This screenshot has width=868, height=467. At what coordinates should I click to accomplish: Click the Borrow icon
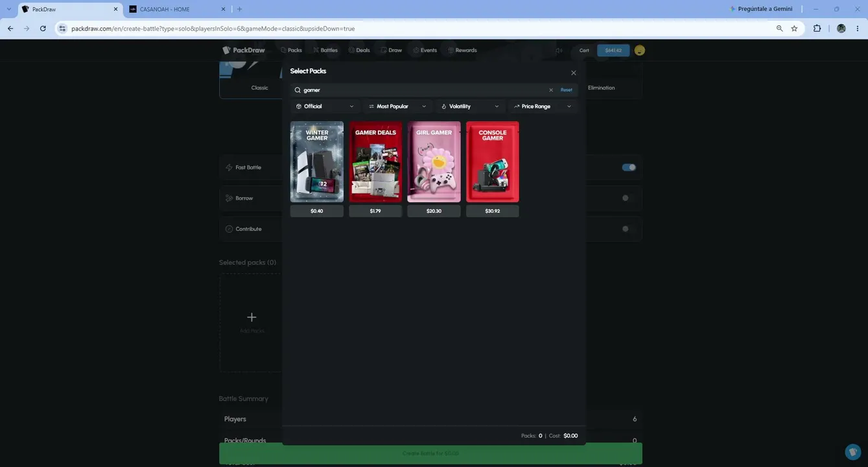click(229, 198)
